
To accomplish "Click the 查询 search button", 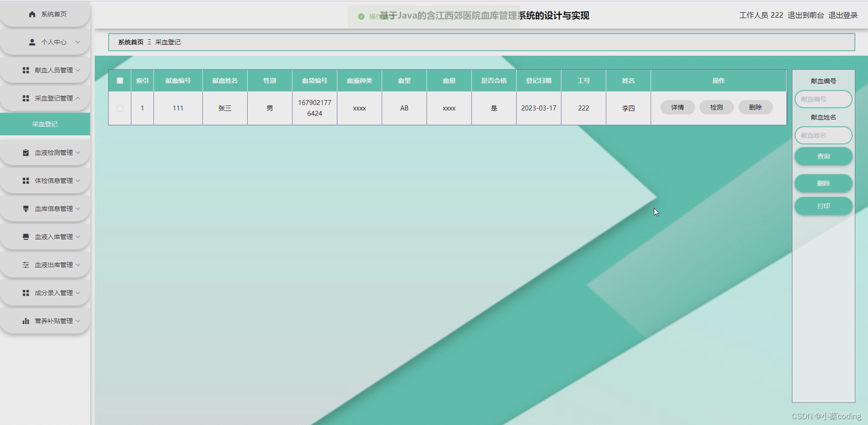I will [823, 156].
